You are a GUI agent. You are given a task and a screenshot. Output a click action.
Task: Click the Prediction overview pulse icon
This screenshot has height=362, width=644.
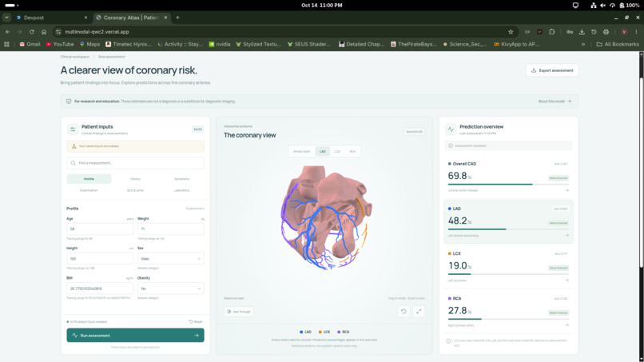pyautogui.click(x=451, y=129)
